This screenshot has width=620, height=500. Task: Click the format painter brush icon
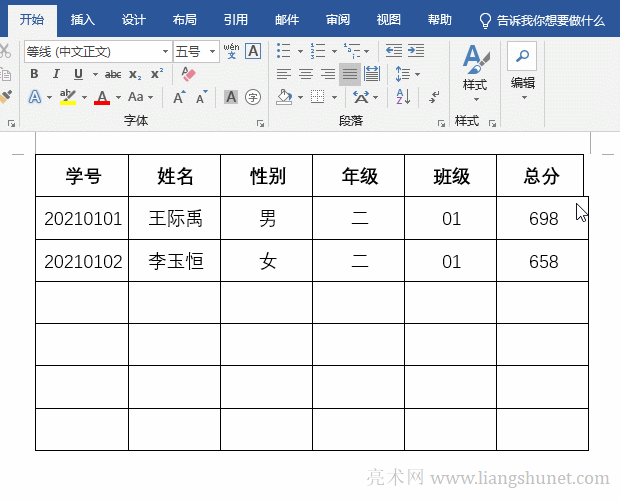click(6, 97)
